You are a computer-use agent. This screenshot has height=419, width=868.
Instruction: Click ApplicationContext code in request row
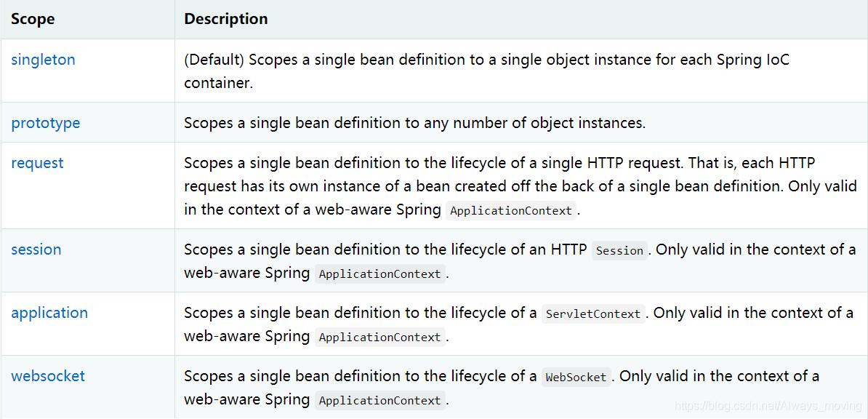pyautogui.click(x=511, y=211)
